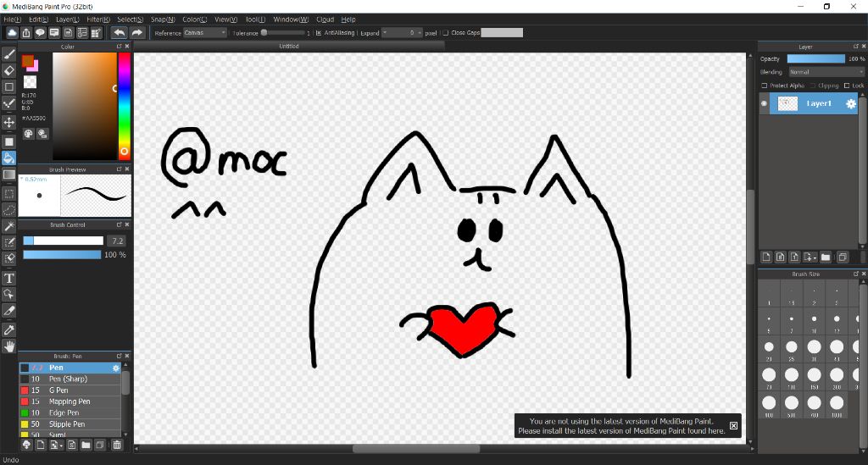Screen dimensions: 868x465
Task: Select the Hand pan tool
Action: point(8,346)
